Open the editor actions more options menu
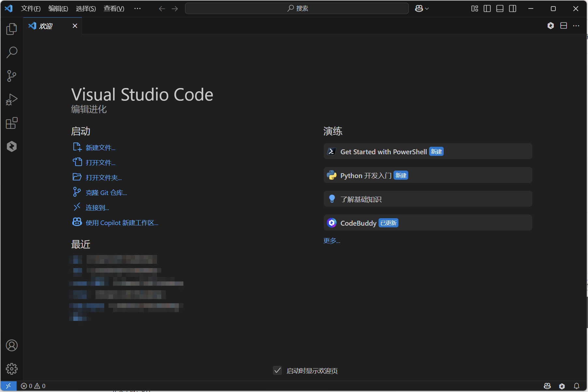This screenshot has width=588, height=392. click(576, 25)
